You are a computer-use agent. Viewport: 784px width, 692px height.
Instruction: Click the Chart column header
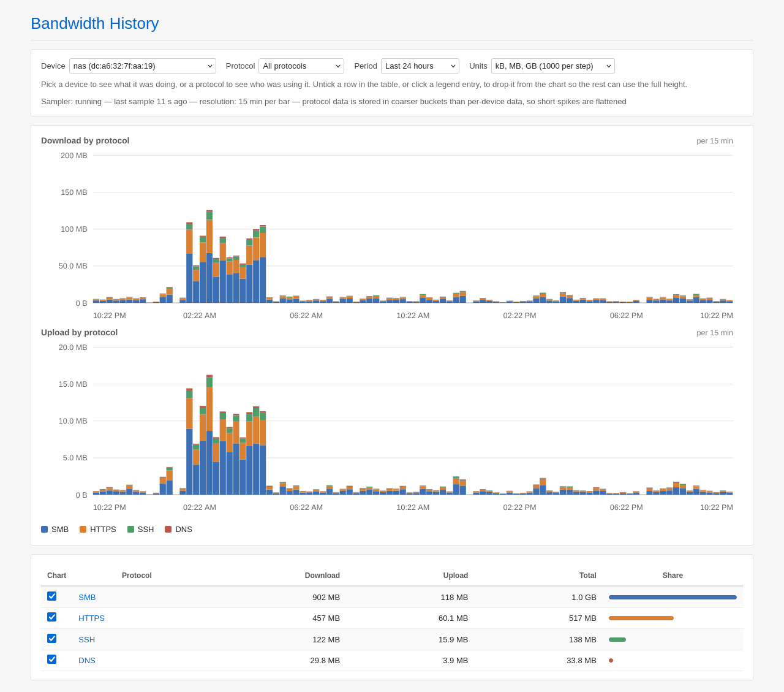point(57,576)
